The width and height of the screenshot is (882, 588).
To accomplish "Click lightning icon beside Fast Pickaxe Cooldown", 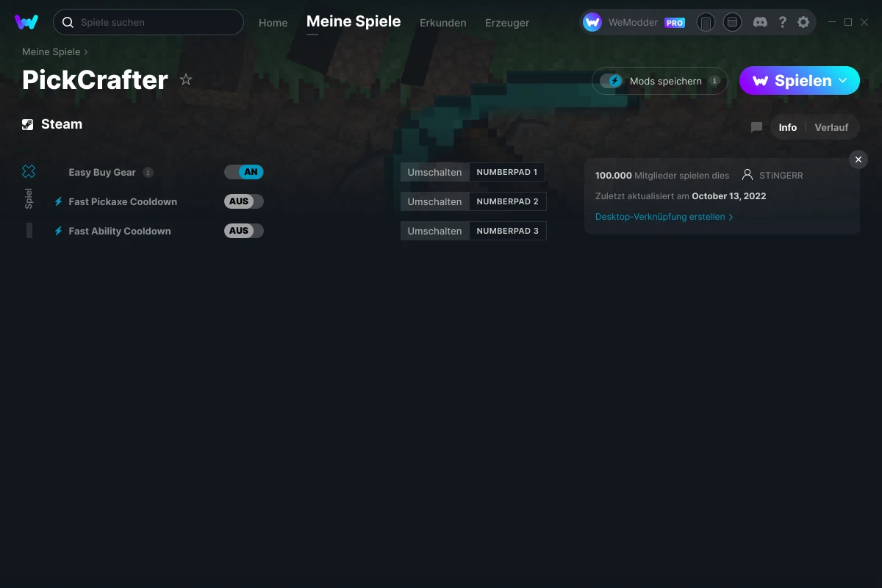I will coord(58,201).
